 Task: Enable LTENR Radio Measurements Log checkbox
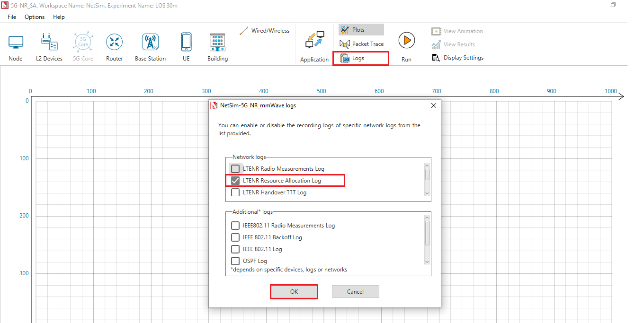click(235, 169)
